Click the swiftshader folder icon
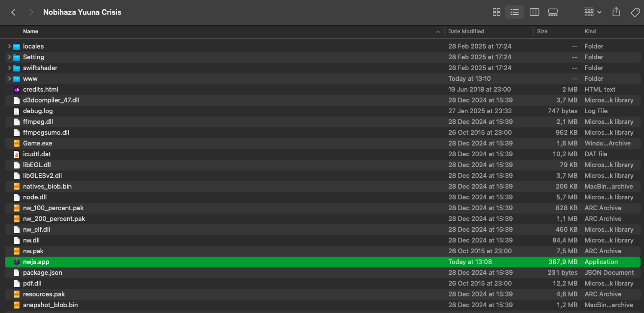 point(17,68)
